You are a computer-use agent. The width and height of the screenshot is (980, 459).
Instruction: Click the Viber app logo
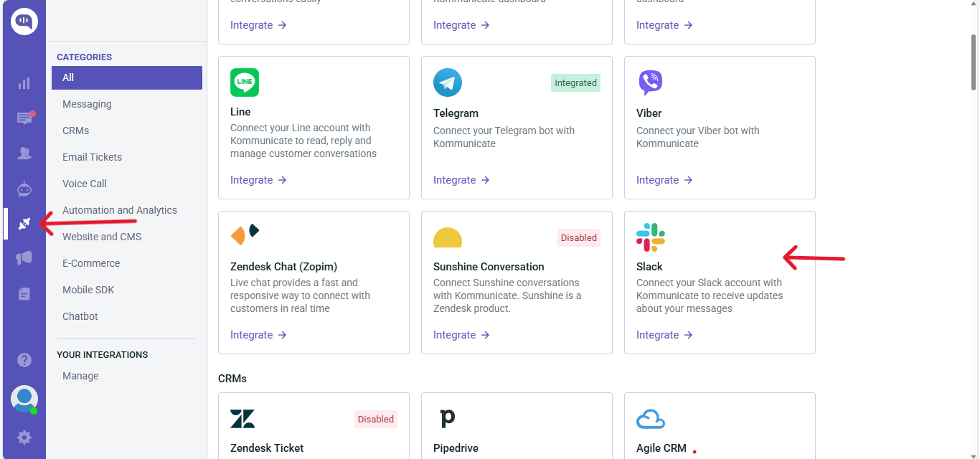point(651,83)
